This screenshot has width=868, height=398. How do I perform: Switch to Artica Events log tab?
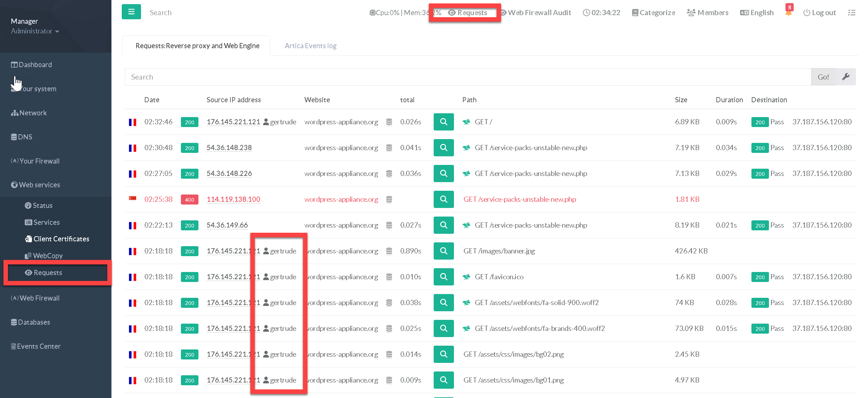click(x=310, y=46)
